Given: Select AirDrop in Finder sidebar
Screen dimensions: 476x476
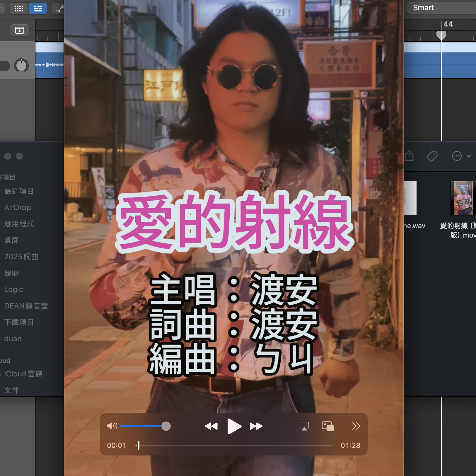Looking at the screenshot, I should coord(18,207).
